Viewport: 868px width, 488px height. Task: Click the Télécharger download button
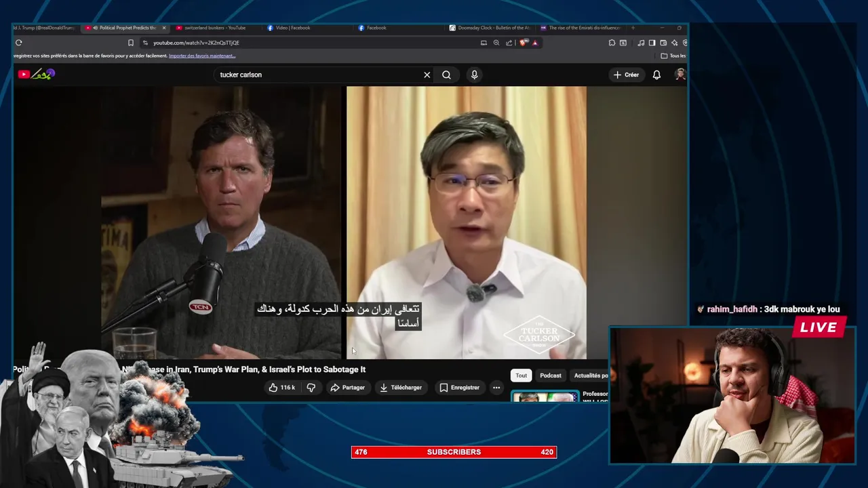pos(401,388)
